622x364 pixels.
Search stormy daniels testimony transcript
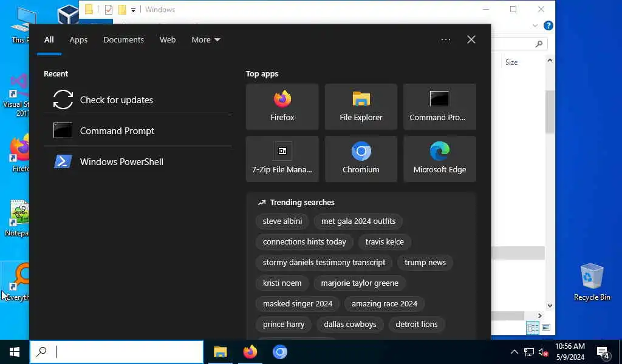click(324, 262)
